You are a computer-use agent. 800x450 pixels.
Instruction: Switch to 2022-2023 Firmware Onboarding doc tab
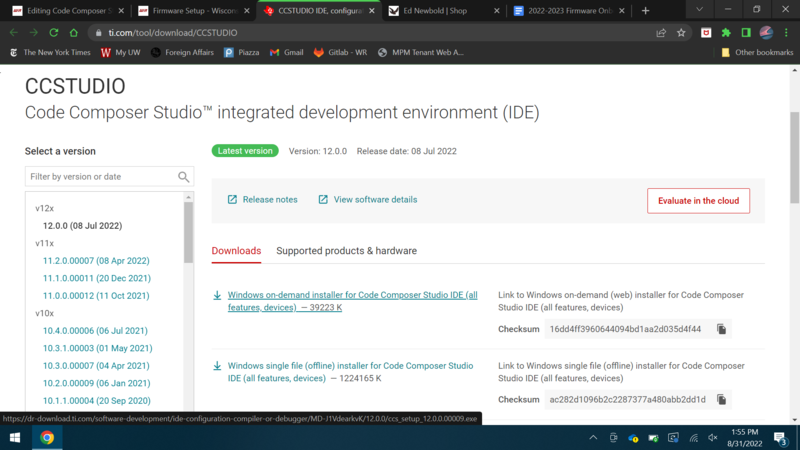[567, 11]
